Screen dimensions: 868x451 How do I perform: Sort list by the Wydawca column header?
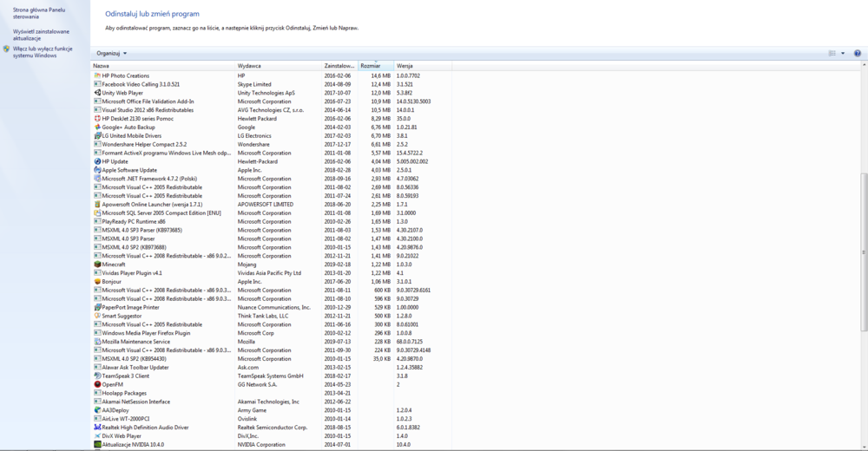click(x=279, y=66)
